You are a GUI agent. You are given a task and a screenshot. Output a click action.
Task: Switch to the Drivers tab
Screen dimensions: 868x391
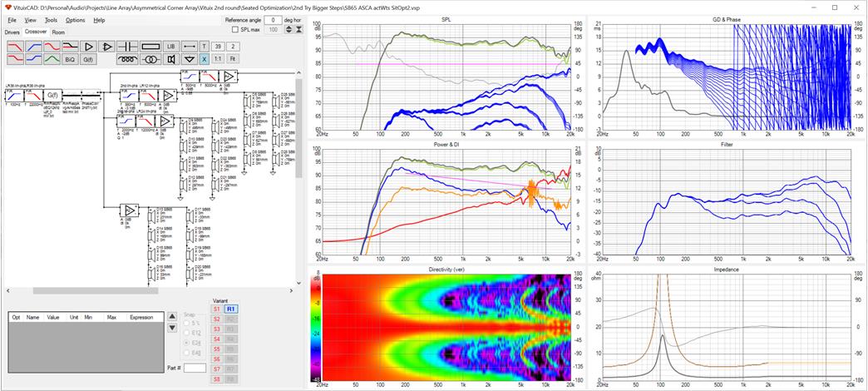click(12, 32)
